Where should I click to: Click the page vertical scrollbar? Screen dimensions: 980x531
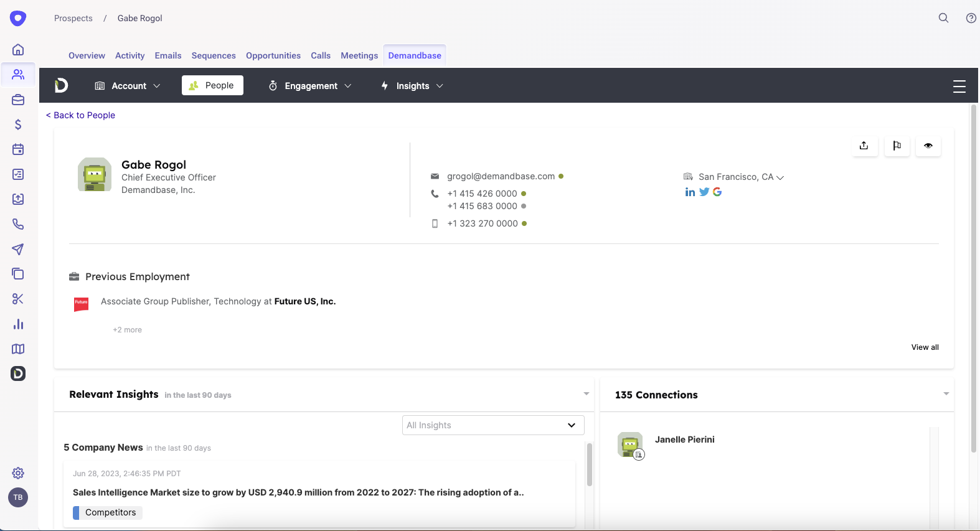pos(974,280)
